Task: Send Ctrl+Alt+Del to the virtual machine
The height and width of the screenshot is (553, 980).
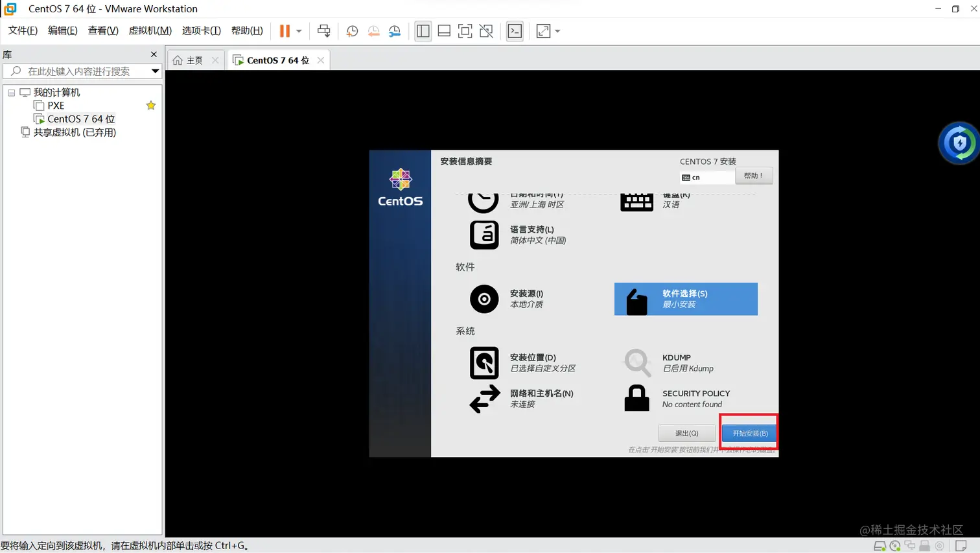Action: (x=323, y=31)
